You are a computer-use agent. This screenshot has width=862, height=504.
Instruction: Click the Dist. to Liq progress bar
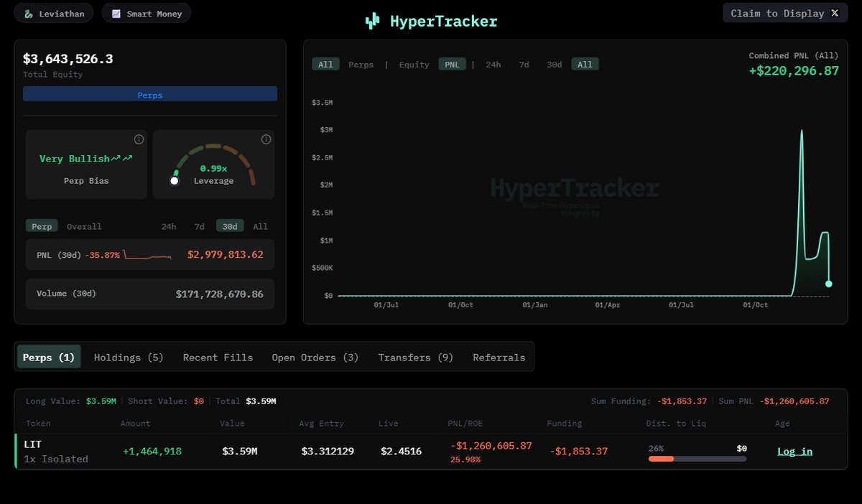697,459
